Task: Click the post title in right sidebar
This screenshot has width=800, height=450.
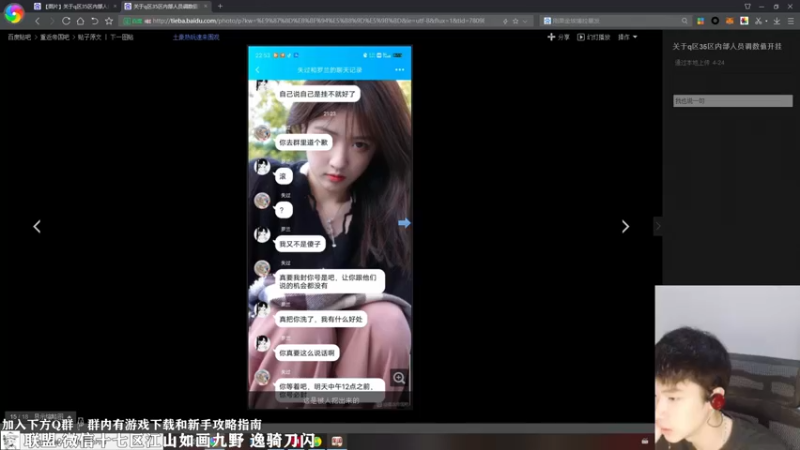Action: point(727,46)
